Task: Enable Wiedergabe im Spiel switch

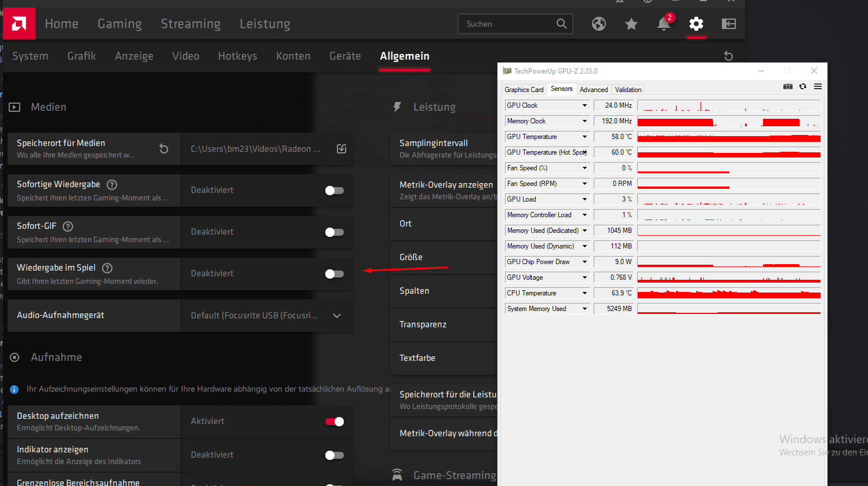Action: pyautogui.click(x=335, y=274)
